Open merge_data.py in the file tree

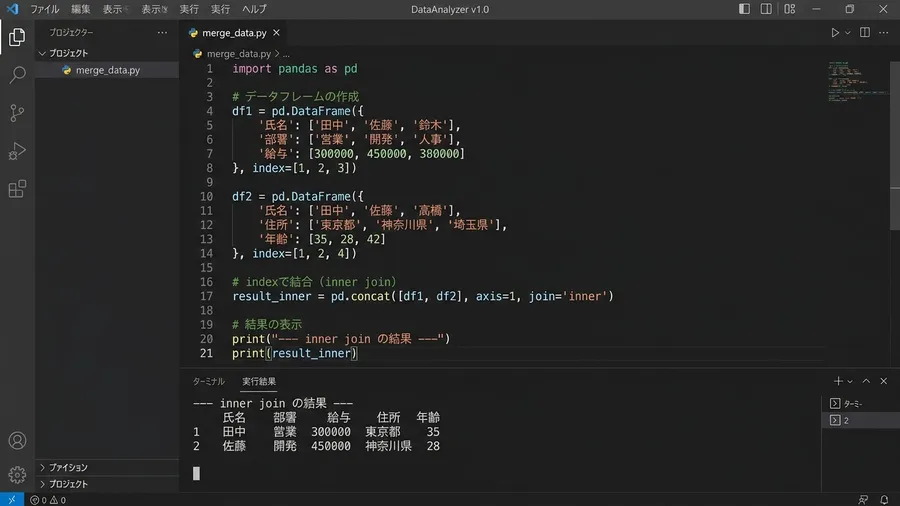pos(107,70)
